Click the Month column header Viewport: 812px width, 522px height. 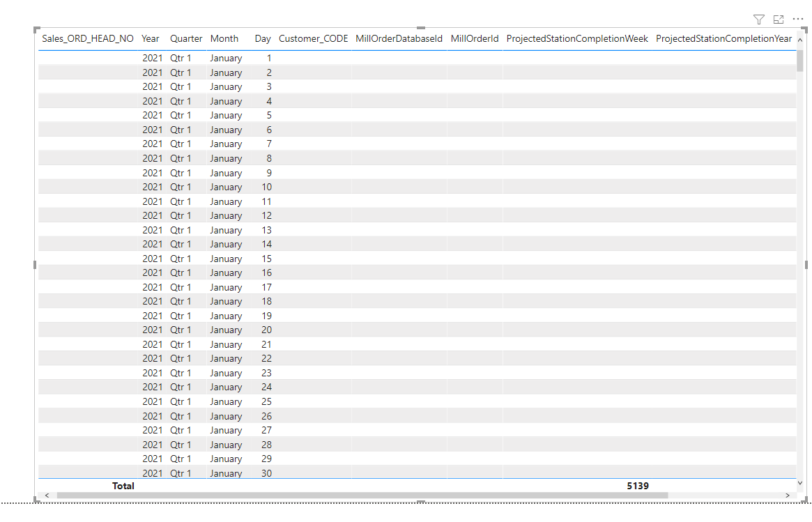(224, 39)
